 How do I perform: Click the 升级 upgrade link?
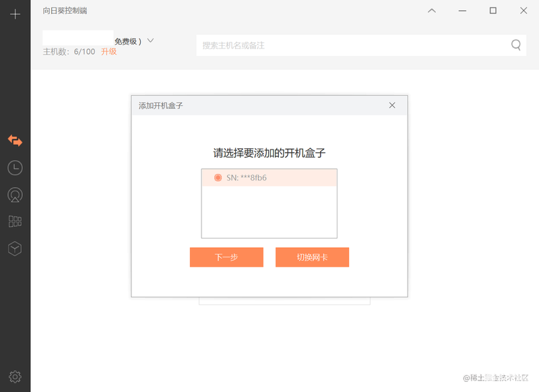point(109,52)
